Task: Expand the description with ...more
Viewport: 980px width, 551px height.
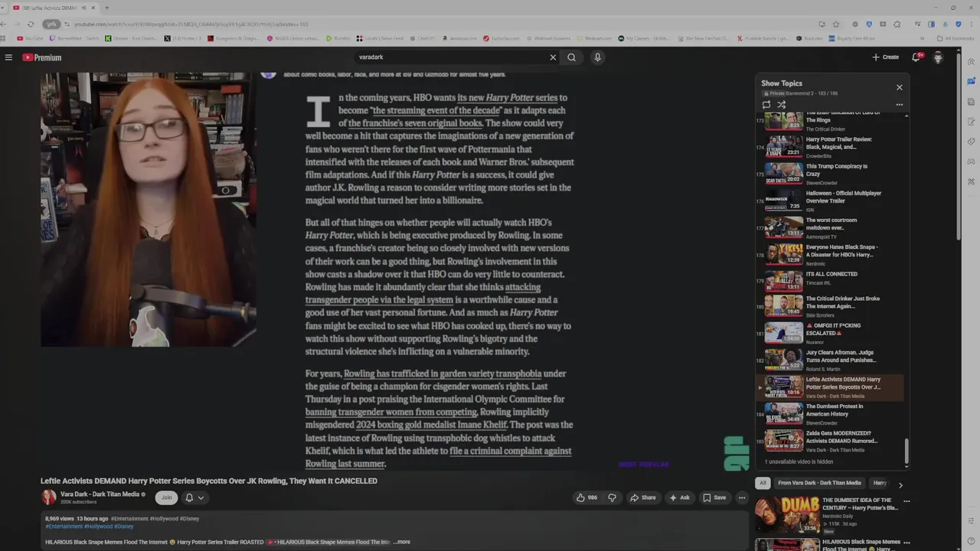Action: [402, 542]
